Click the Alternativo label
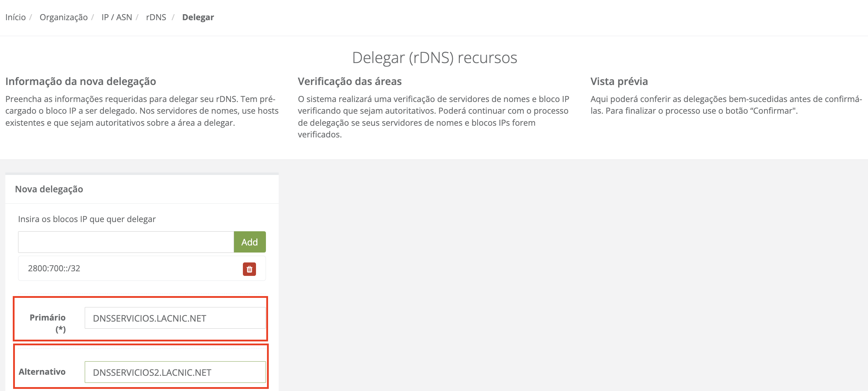The width and height of the screenshot is (868, 391). pyautogui.click(x=42, y=372)
